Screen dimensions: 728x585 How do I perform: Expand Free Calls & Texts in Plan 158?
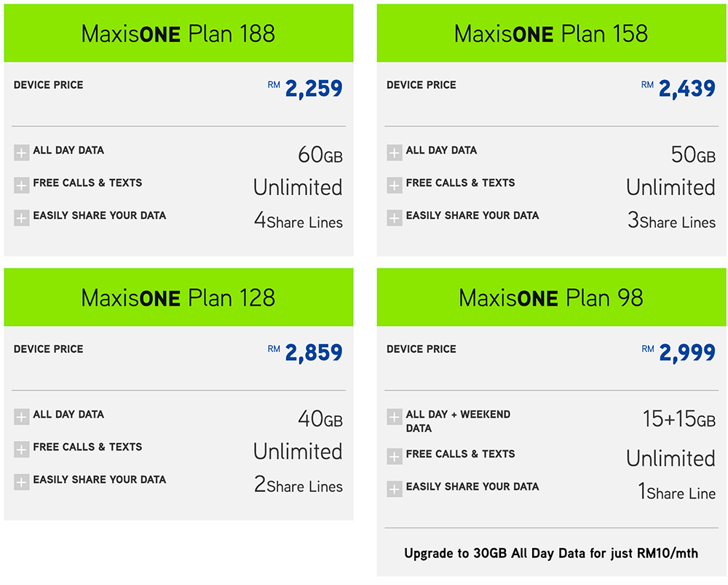395,186
